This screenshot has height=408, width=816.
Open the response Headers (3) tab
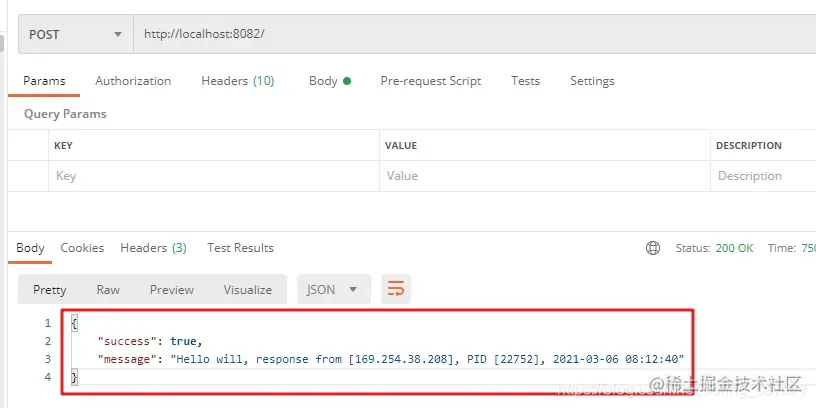(x=154, y=248)
